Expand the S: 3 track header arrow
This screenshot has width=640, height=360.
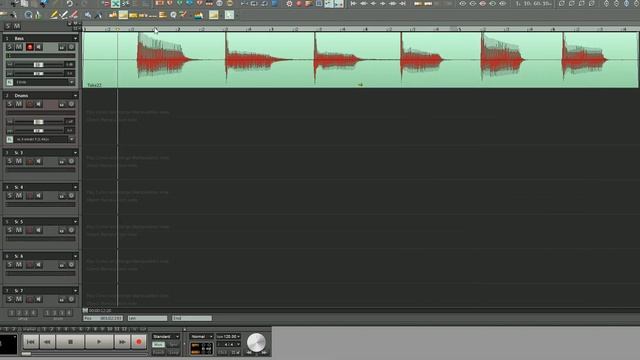point(75,153)
